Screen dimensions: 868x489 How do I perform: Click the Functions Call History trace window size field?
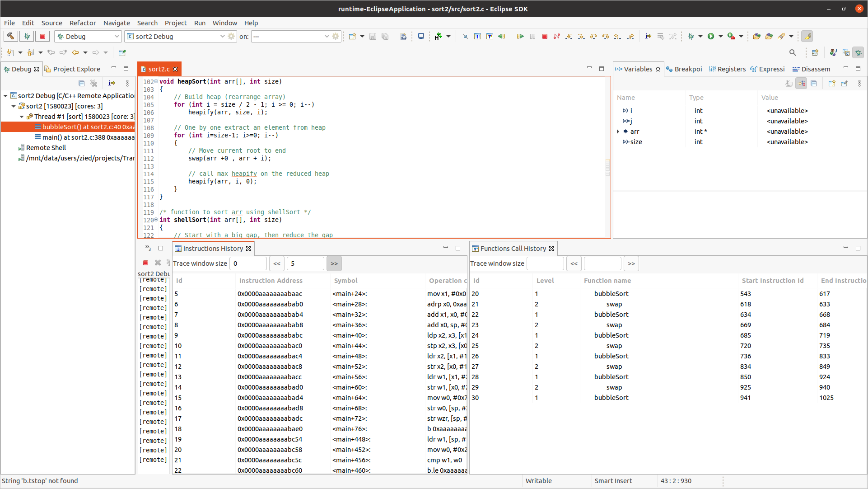pos(545,263)
